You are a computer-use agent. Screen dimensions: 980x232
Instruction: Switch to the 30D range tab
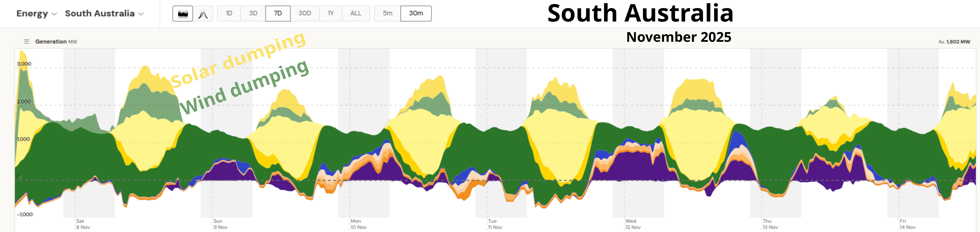304,13
